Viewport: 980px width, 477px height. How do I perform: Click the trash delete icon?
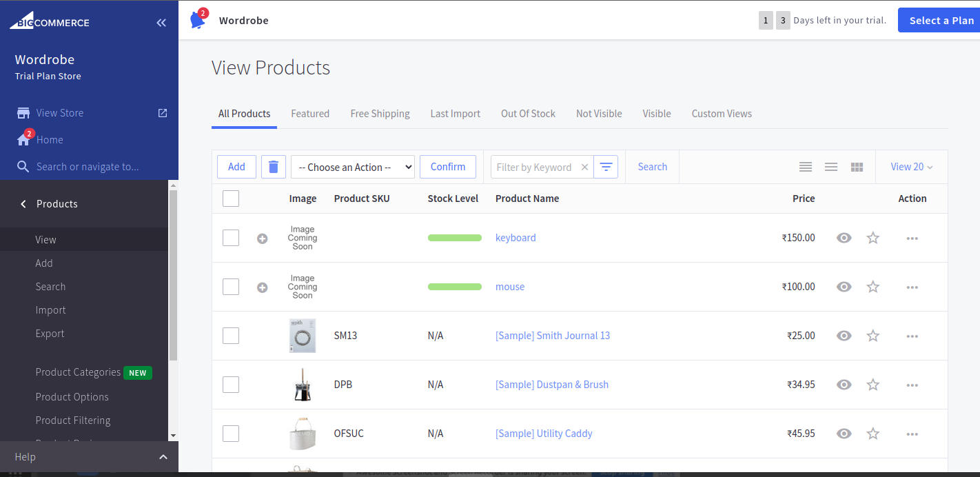tap(274, 167)
